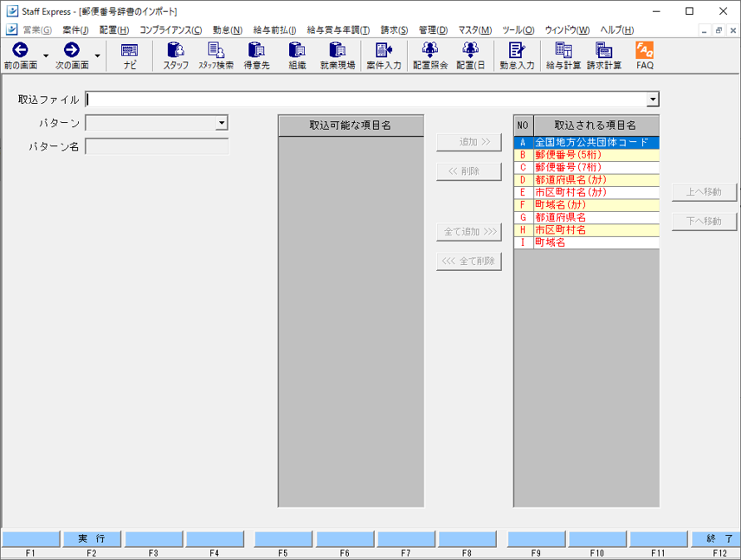The image size is (741, 560).
Task: Select row G 都道府県名
Action: coord(586,217)
